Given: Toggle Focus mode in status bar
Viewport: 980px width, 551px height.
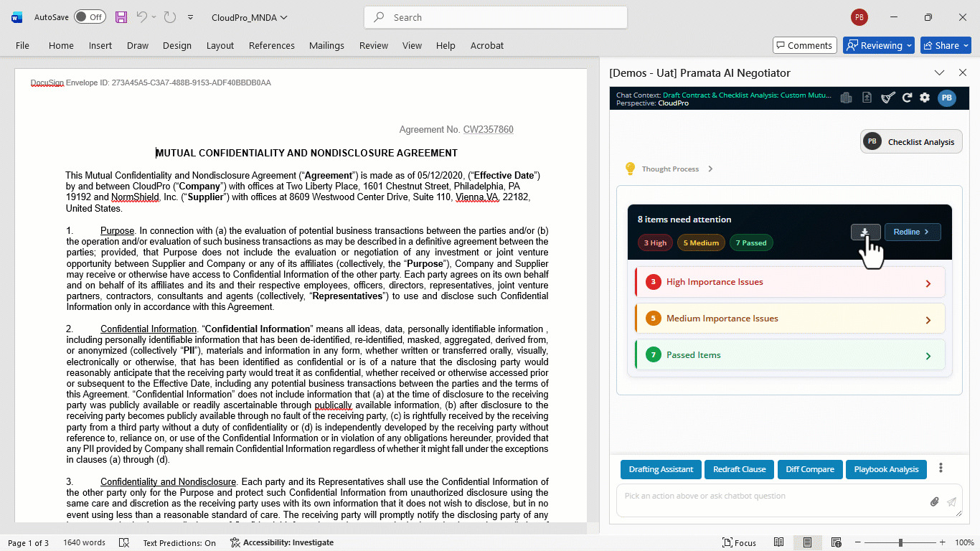Looking at the screenshot, I should [739, 543].
